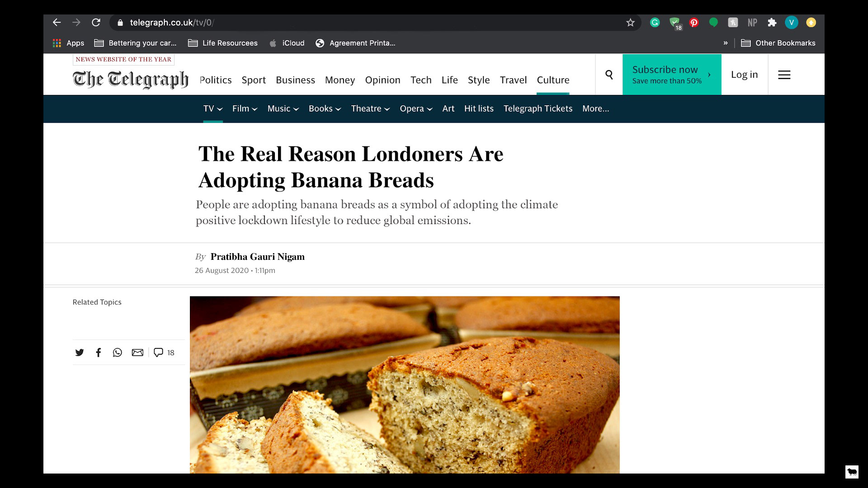Open the iCloud bookmark
Image resolution: width=868 pixels, height=488 pixels.
pos(287,43)
